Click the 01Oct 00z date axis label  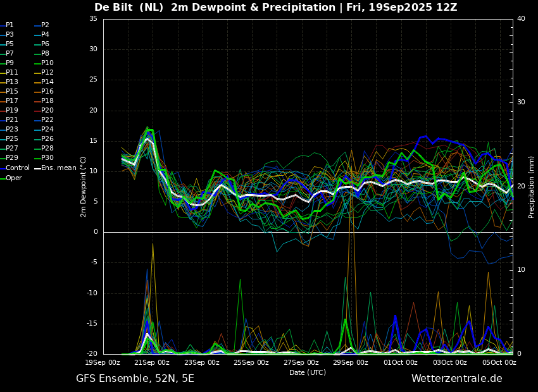coord(401,362)
